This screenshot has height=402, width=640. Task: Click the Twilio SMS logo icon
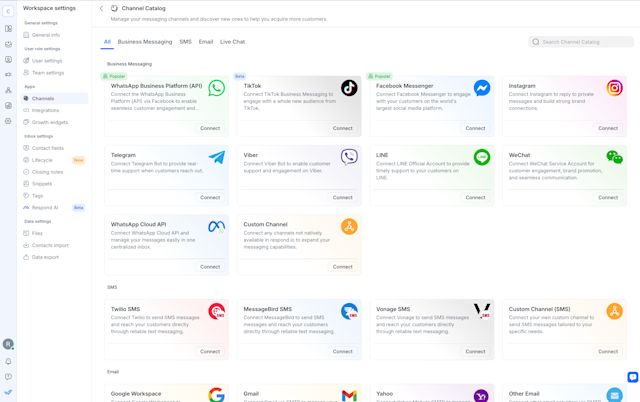216,311
